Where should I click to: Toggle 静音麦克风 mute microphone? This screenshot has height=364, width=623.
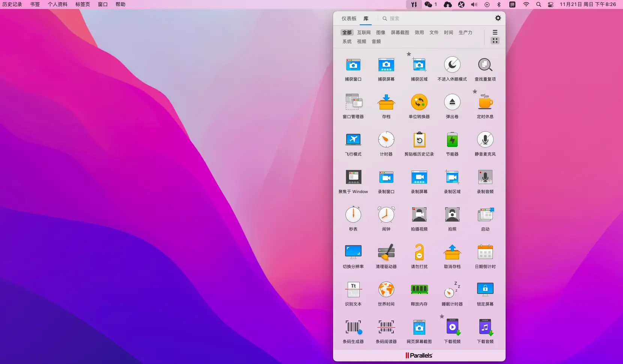click(x=485, y=140)
